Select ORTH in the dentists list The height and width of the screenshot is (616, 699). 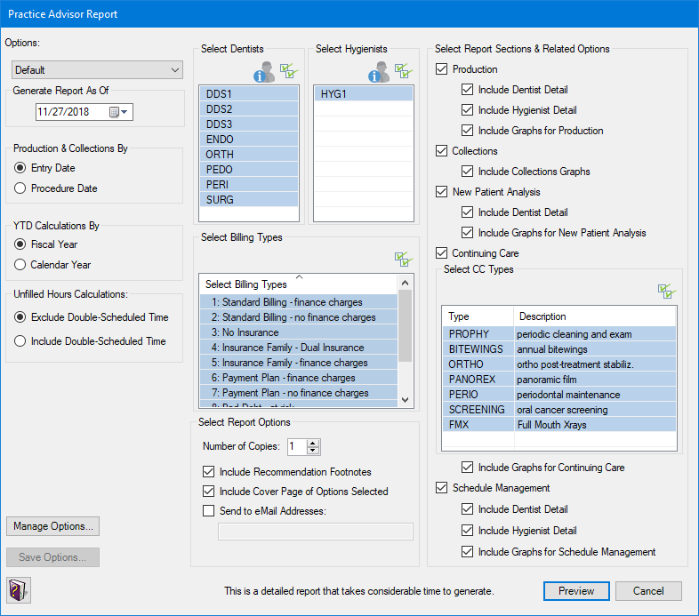tap(249, 154)
